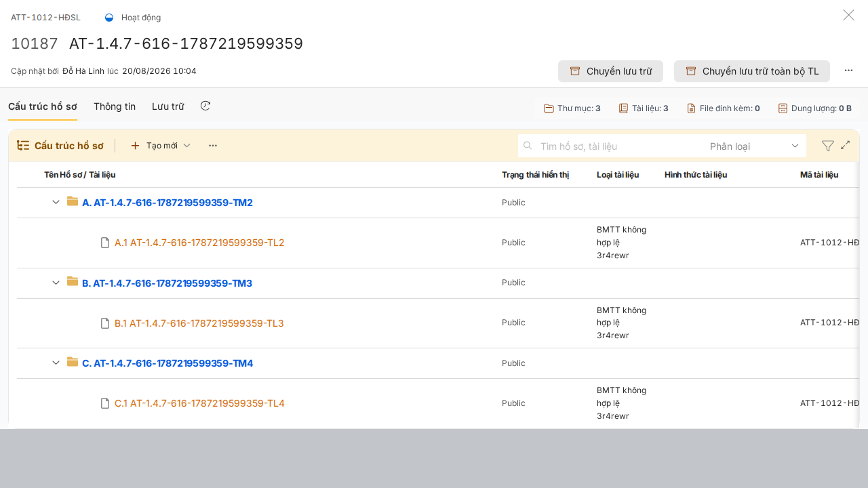The width and height of the screenshot is (868, 488).
Task: Open folder link B. AT-1.4.7-616-1787219599359-TM3
Action: click(x=167, y=283)
